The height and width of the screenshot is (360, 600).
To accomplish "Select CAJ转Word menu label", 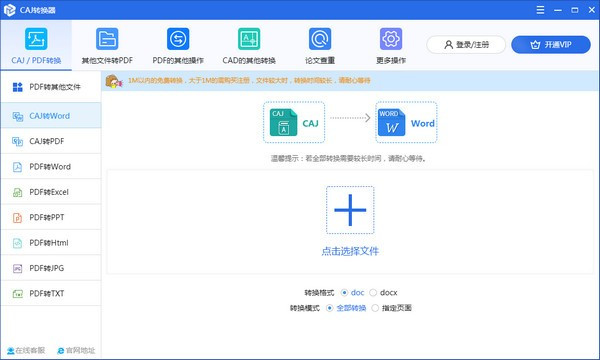I will [50, 116].
